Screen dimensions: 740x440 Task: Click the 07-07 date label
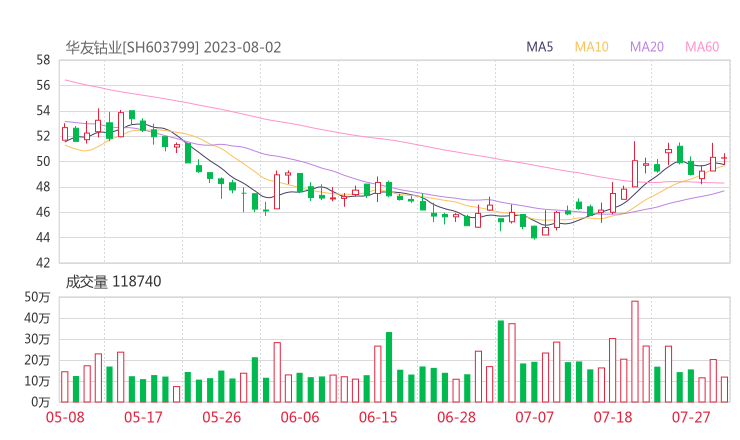[534, 417]
